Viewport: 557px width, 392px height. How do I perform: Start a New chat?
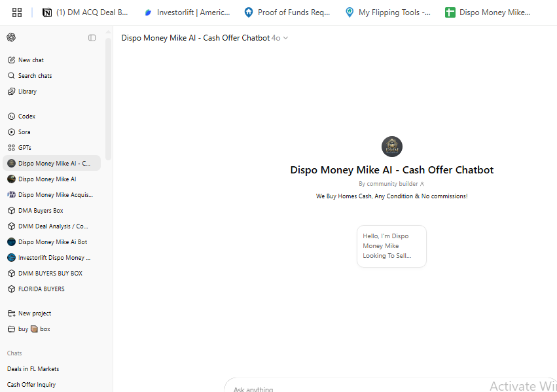tap(52, 60)
